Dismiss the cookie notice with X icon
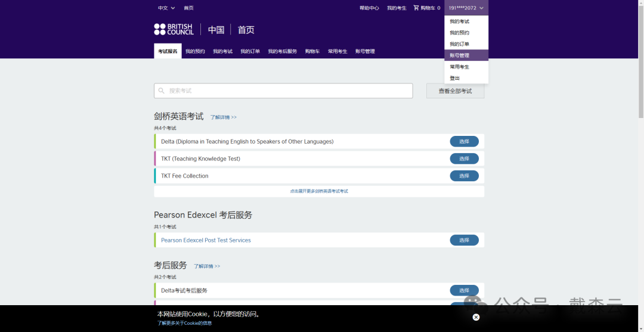644x332 pixels. tap(476, 317)
